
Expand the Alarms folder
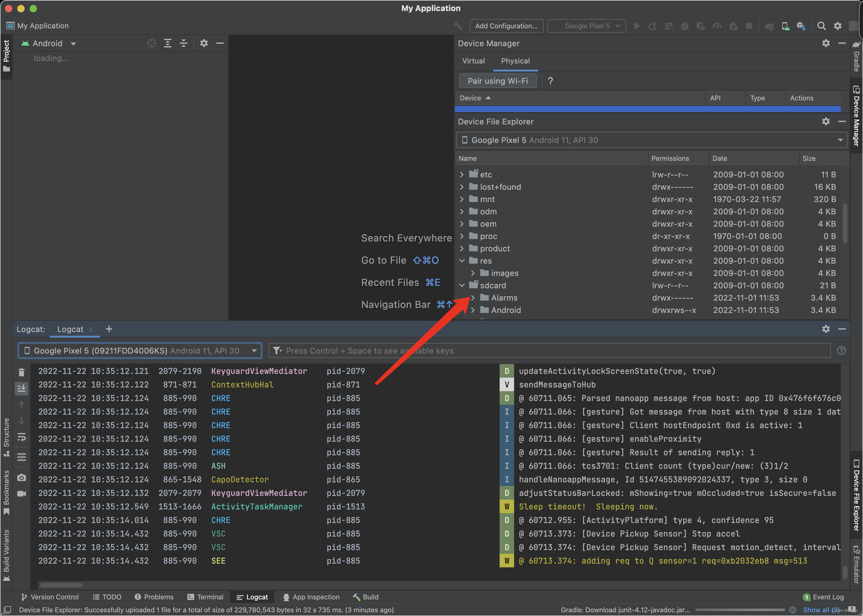tap(473, 298)
